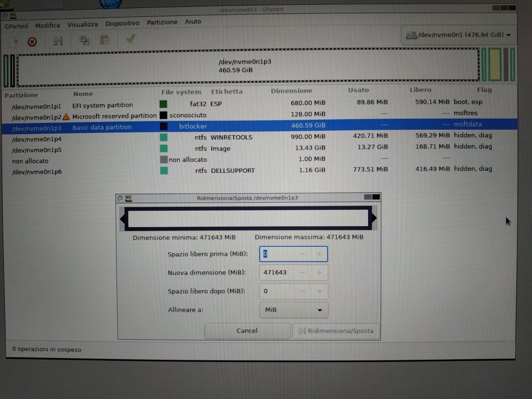532x399 pixels.
Task: Click the WINRETOOLS ntfs color swatch
Action: tap(163, 137)
